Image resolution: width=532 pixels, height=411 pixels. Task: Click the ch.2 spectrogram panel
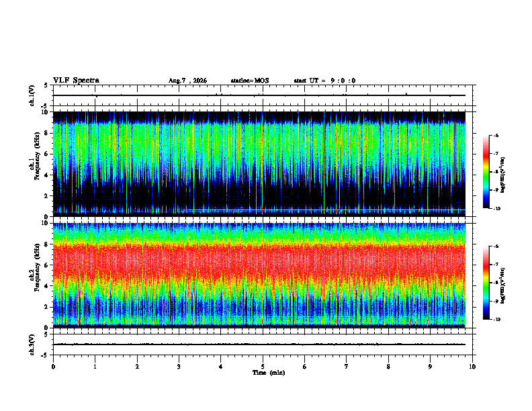tap(259, 275)
